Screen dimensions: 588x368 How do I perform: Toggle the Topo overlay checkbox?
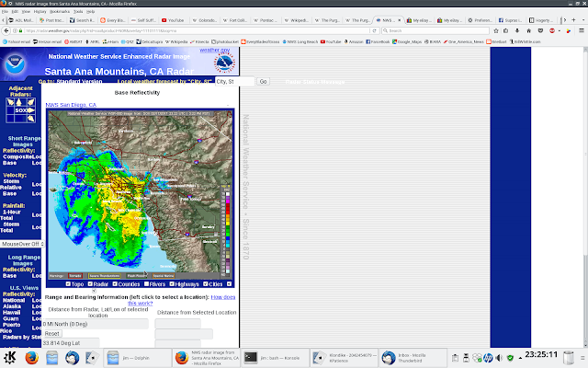(x=68, y=284)
